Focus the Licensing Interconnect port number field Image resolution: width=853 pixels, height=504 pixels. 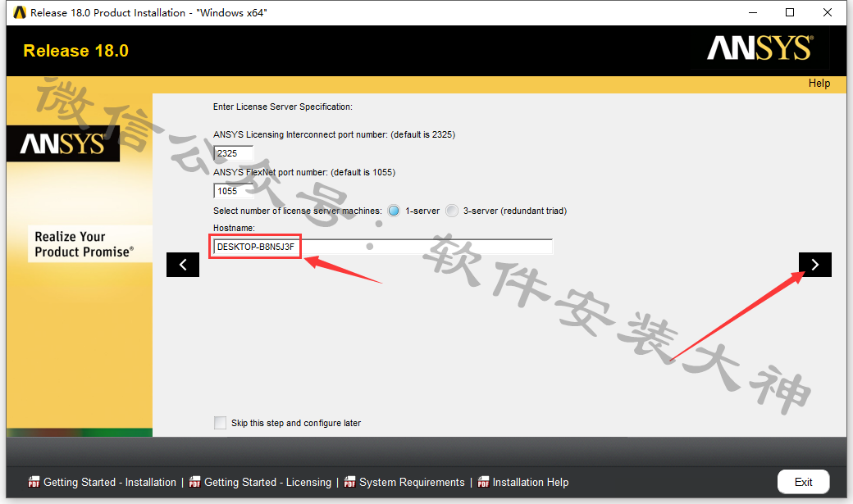pos(234,153)
